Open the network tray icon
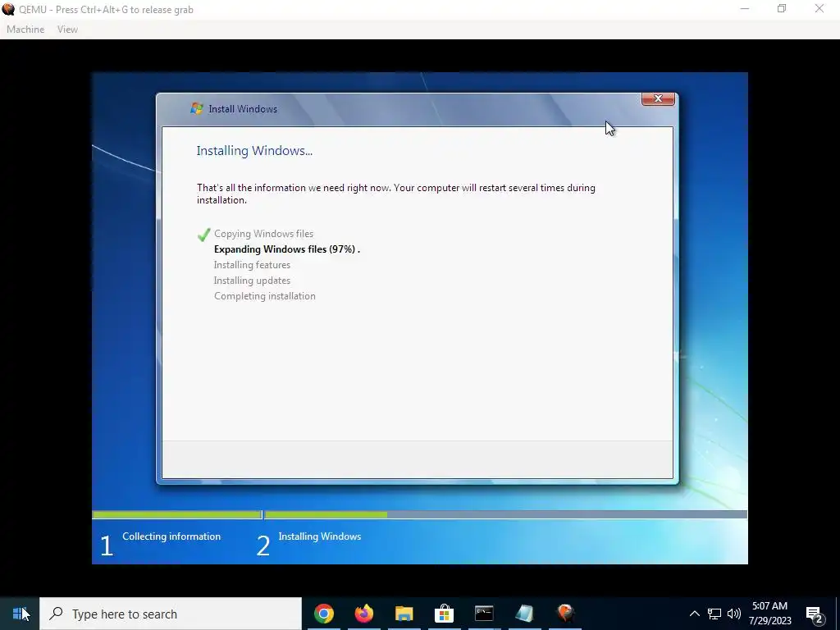 click(x=714, y=614)
